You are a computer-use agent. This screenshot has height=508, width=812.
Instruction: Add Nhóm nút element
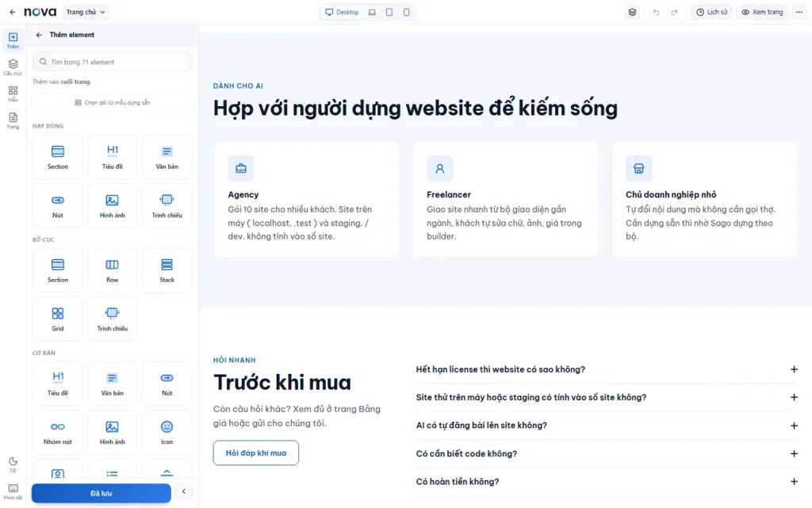[x=57, y=433]
